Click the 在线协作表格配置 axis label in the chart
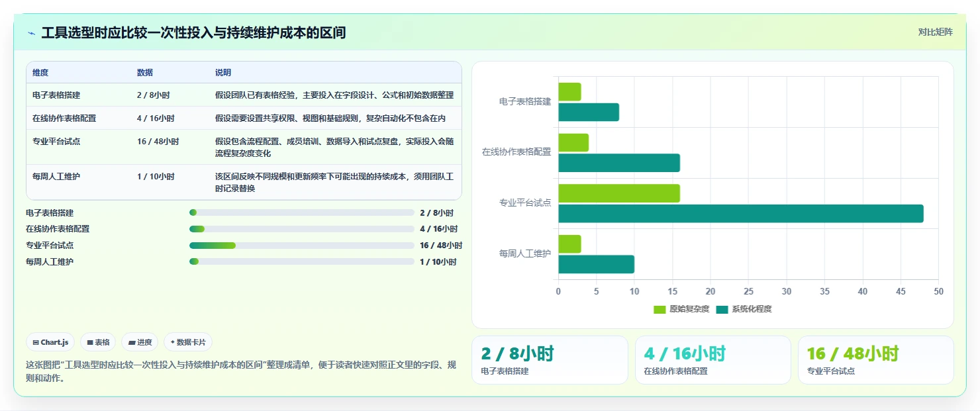980x411 pixels. coord(516,152)
